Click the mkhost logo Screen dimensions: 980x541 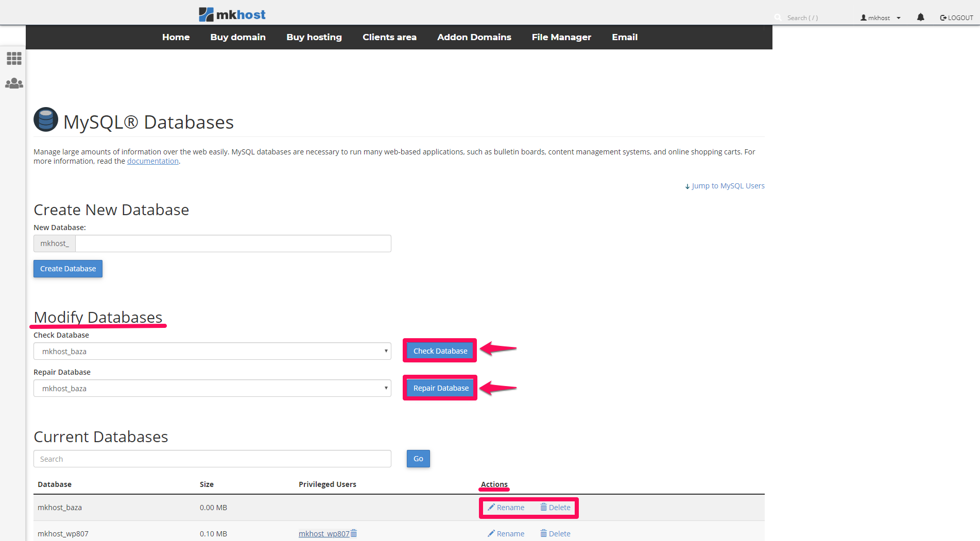pyautogui.click(x=232, y=14)
